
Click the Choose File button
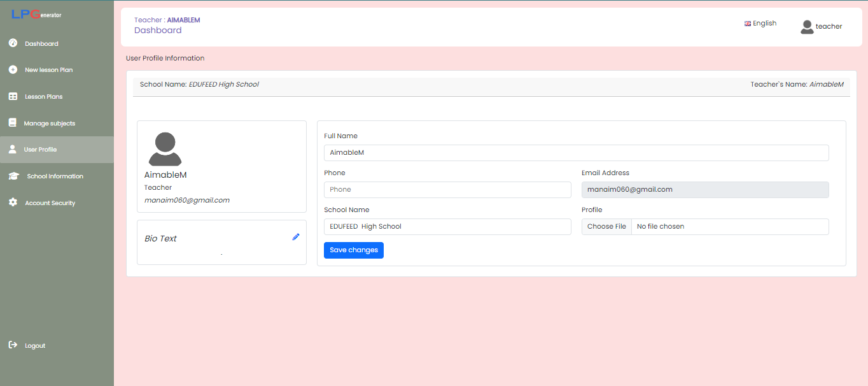(606, 227)
